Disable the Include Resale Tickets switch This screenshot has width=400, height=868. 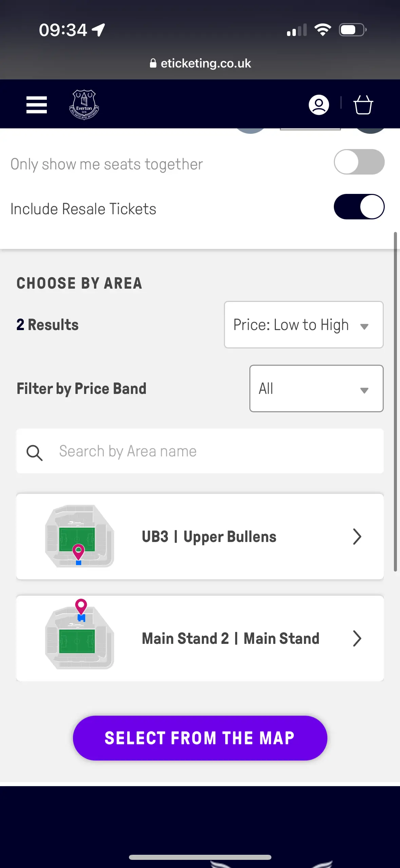point(359,207)
